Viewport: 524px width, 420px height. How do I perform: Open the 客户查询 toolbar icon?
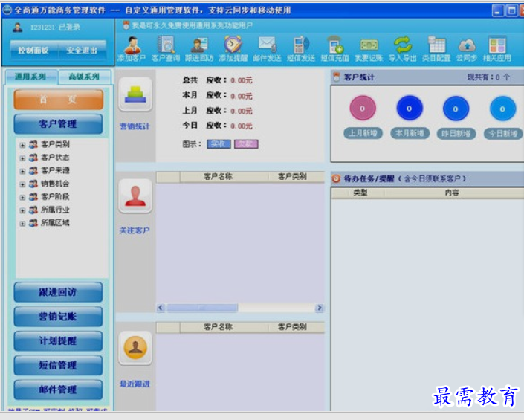pos(166,45)
